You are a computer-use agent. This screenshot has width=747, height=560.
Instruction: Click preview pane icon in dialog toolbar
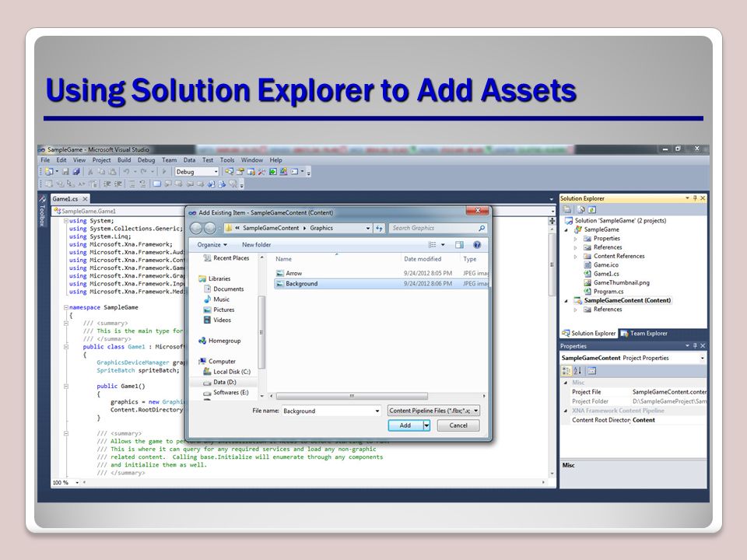click(459, 245)
